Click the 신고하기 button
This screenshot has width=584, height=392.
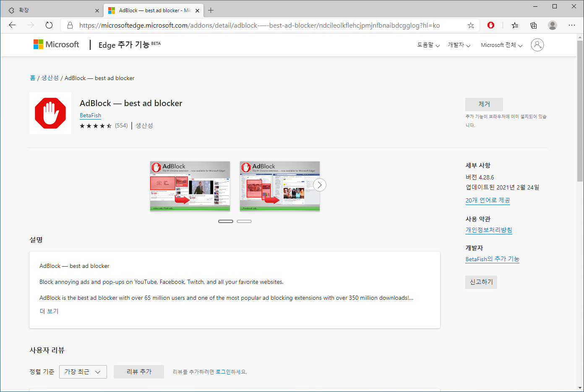(481, 282)
